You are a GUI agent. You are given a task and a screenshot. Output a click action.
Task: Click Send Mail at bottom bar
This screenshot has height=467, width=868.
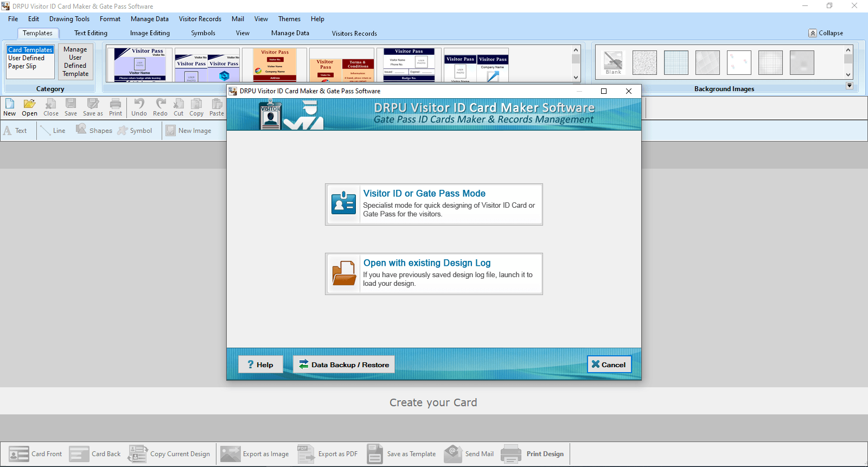[469, 454]
